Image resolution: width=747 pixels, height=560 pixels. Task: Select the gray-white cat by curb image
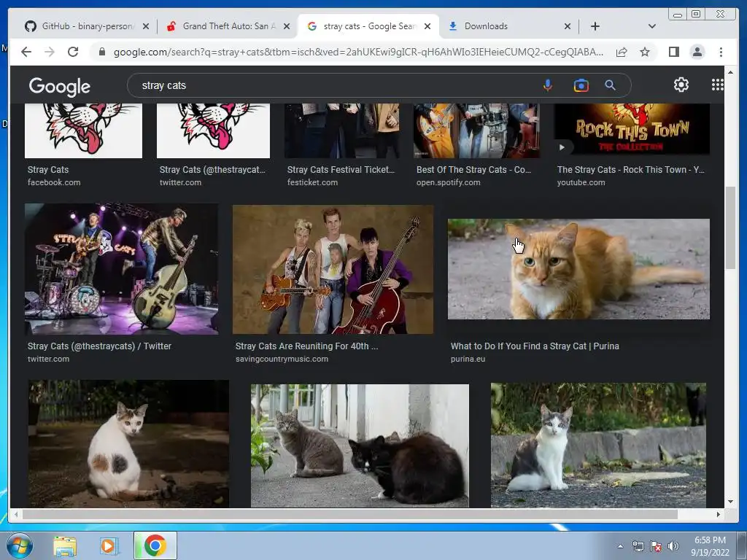click(598, 446)
